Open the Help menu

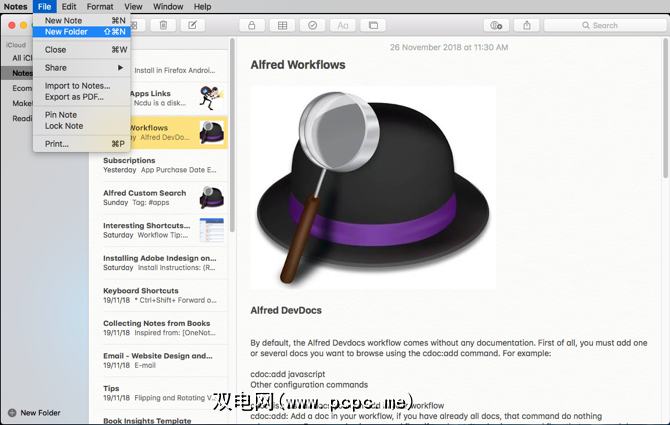coord(202,6)
